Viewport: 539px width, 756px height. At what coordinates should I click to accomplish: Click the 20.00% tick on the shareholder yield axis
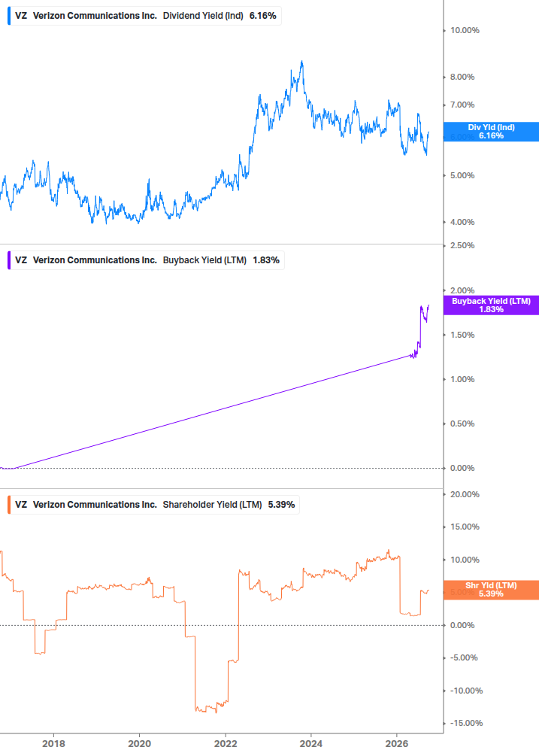coord(465,495)
